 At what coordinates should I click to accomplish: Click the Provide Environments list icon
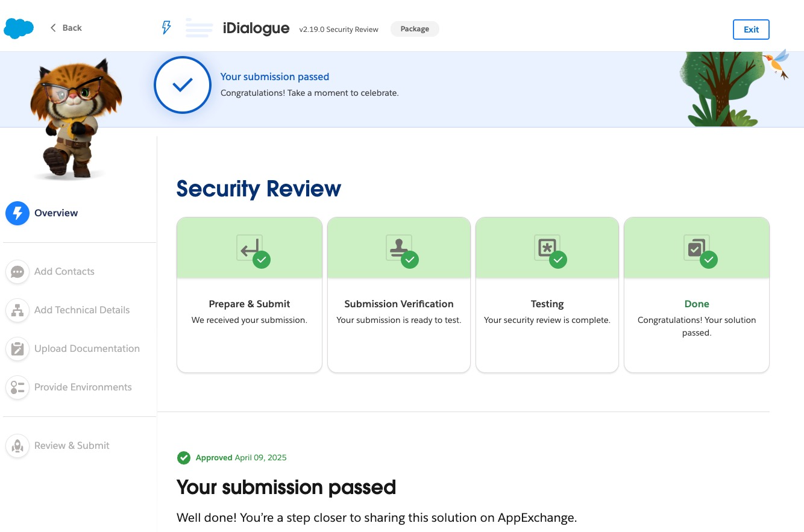[x=17, y=387]
